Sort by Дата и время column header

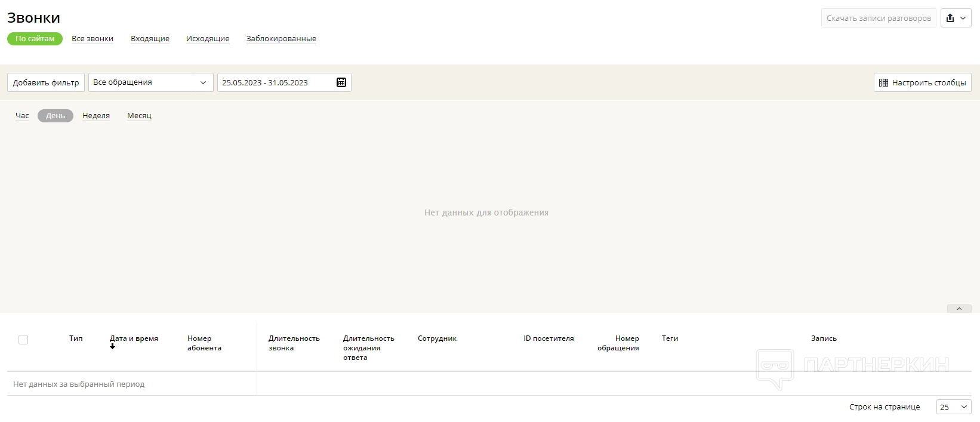pyautogui.click(x=134, y=338)
